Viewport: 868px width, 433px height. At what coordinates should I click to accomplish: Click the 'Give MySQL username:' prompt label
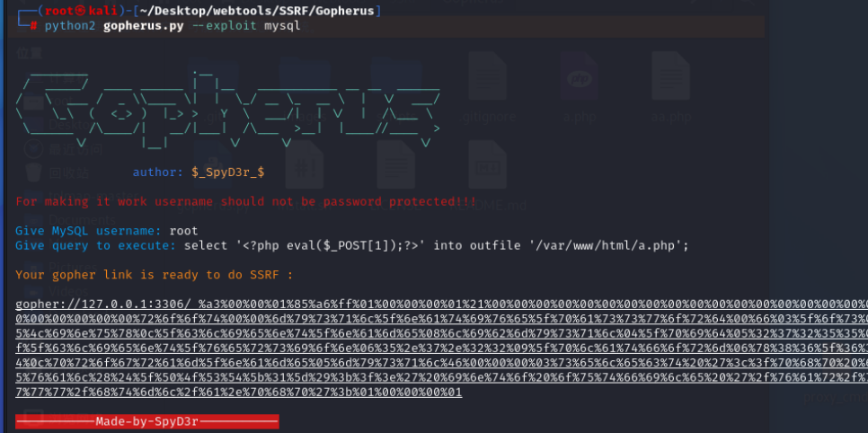[88, 231]
